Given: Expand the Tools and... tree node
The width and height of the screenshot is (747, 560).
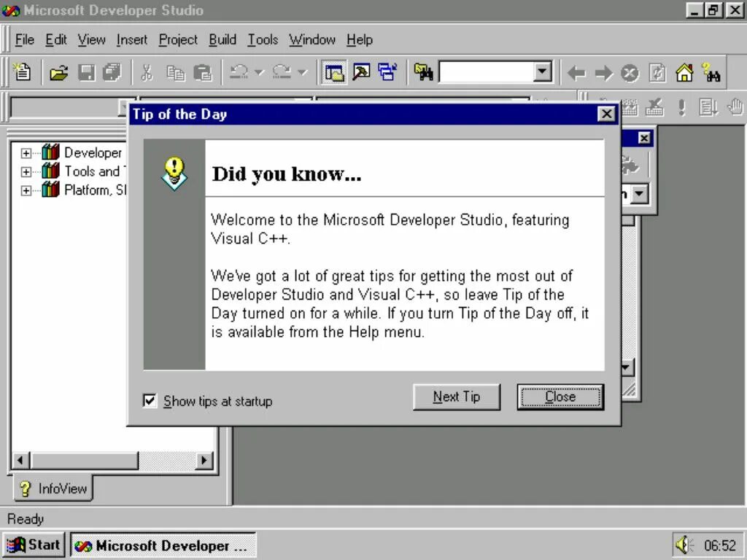Looking at the screenshot, I should tap(26, 172).
